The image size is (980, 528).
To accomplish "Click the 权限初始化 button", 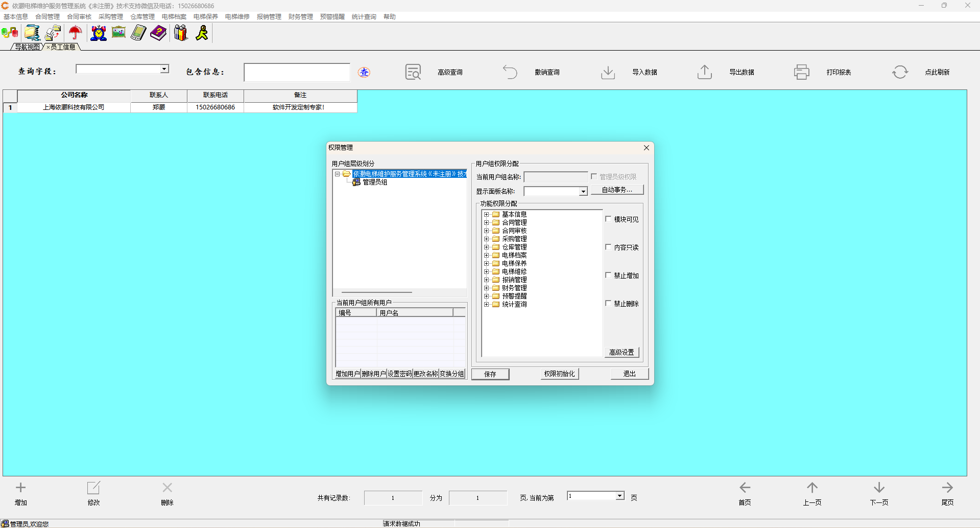I will point(559,374).
